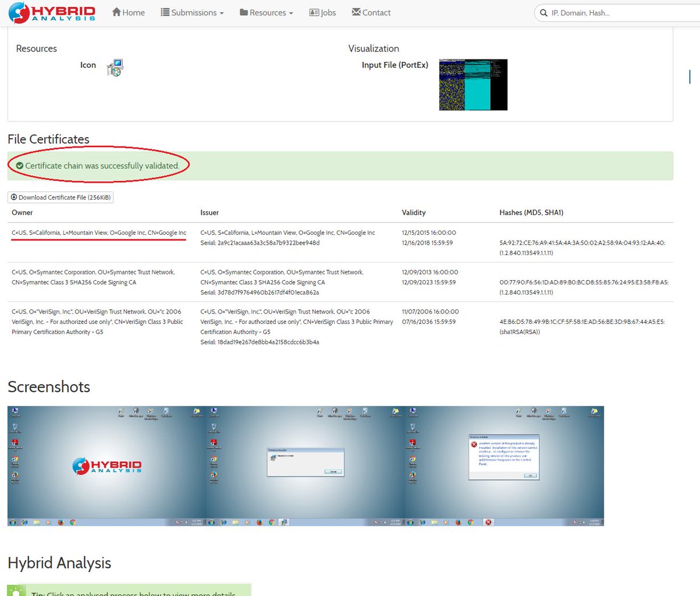Image resolution: width=700 pixels, height=596 pixels.
Task: Select the hash beginning 00:77:90:F6
Action: pos(584,283)
